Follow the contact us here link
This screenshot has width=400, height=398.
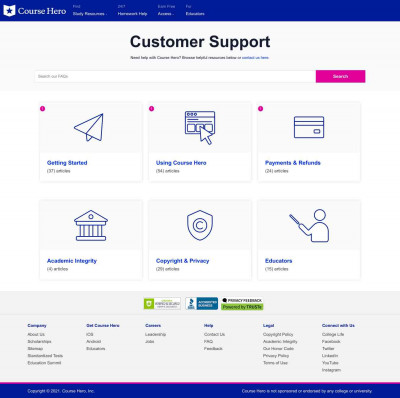[255, 58]
